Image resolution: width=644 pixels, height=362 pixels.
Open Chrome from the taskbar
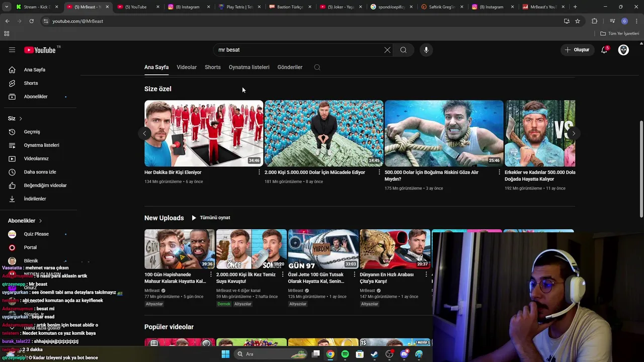(x=330, y=354)
